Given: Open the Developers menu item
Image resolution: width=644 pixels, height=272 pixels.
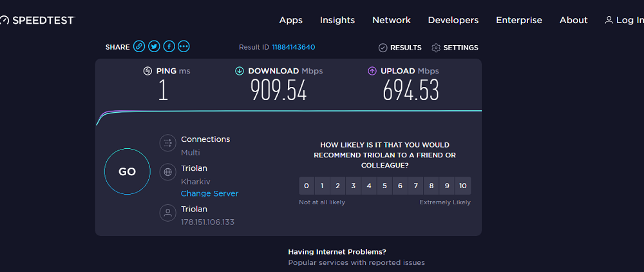Looking at the screenshot, I should point(453,20).
